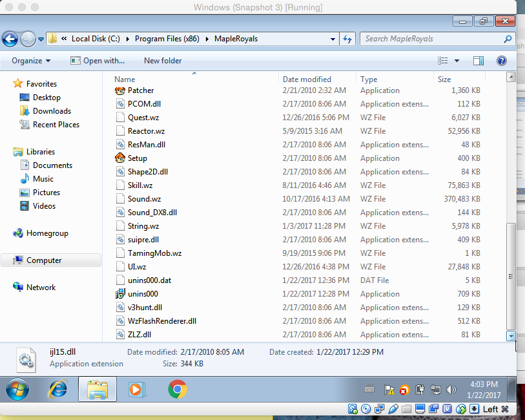
Task: Launch Internet Explorer from taskbar
Action: point(58,389)
